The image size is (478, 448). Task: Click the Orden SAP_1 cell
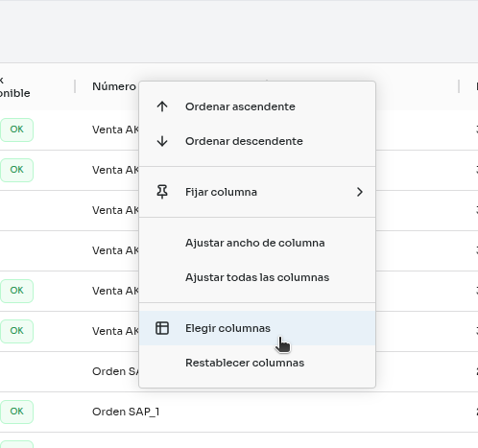pyautogui.click(x=126, y=412)
